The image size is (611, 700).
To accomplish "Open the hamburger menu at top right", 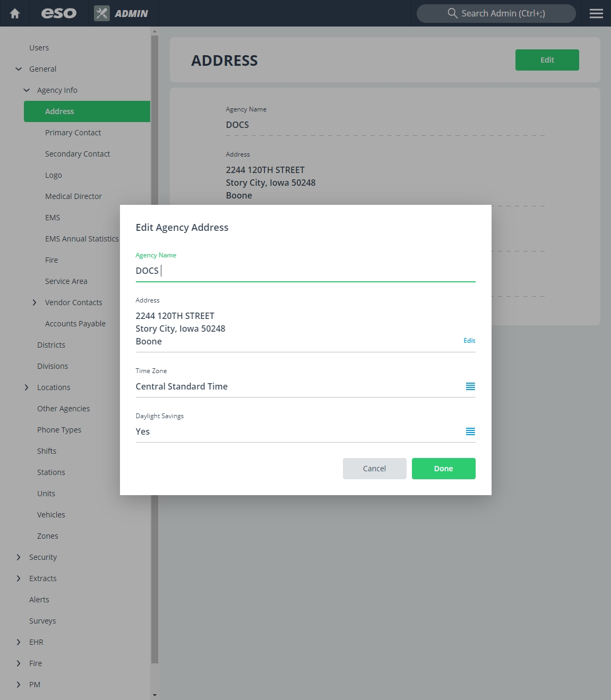I will pos(596,13).
